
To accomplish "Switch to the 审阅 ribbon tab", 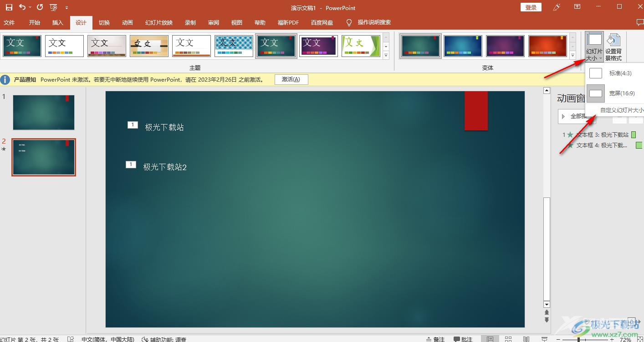I will coord(214,22).
